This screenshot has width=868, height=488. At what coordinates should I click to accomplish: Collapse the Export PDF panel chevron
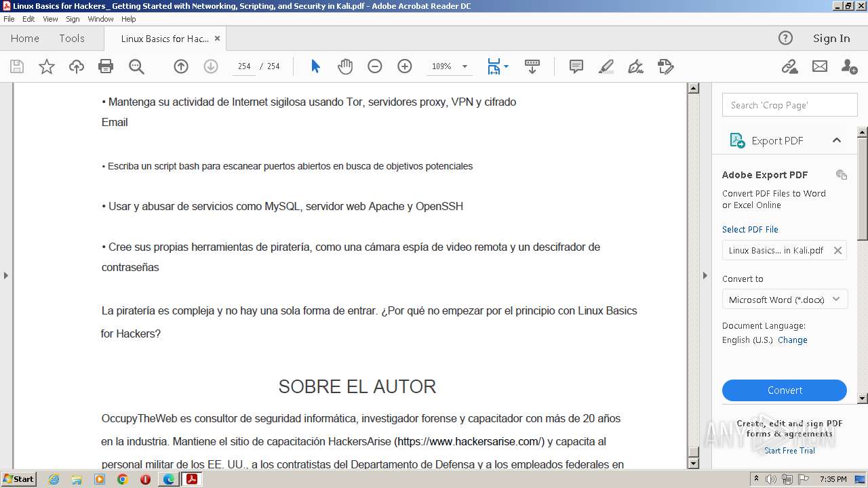click(837, 140)
